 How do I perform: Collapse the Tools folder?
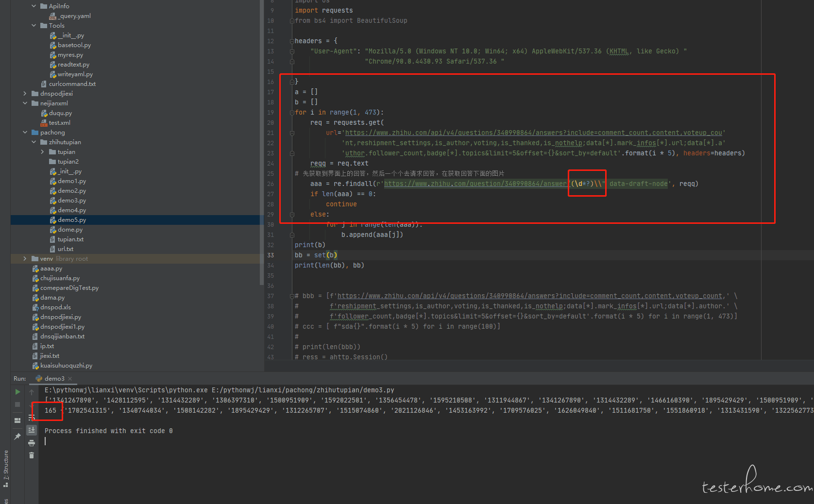point(34,26)
